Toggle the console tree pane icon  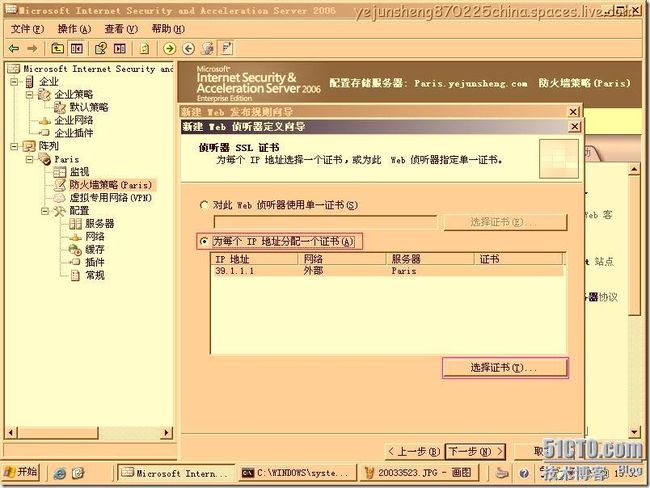(x=77, y=49)
